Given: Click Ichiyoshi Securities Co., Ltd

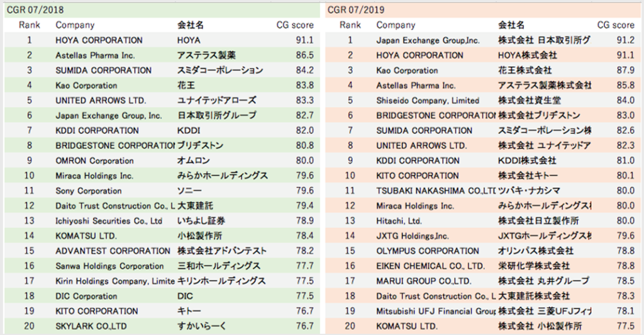Looking at the screenshot, I should coord(109,221).
